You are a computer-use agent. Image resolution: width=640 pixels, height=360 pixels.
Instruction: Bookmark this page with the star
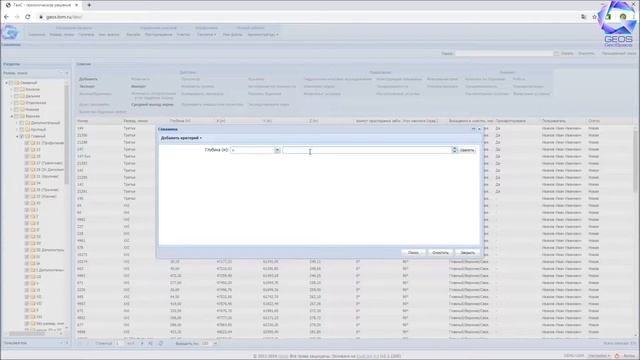594,17
